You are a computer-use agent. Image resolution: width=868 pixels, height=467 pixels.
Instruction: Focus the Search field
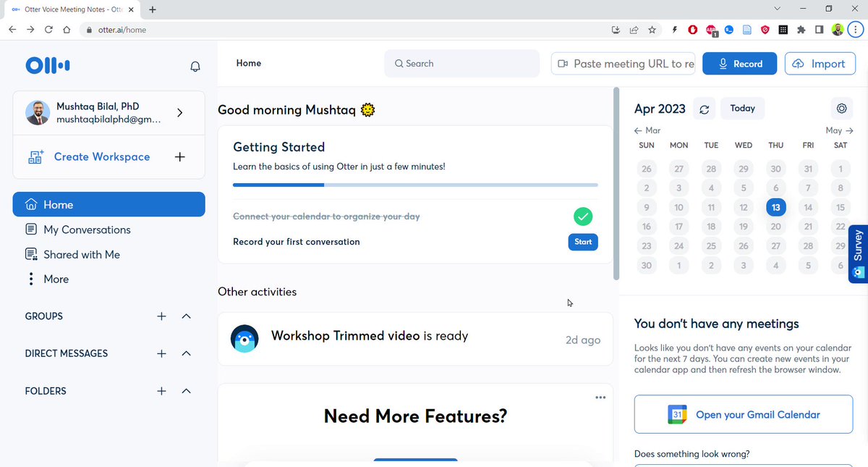coord(462,64)
